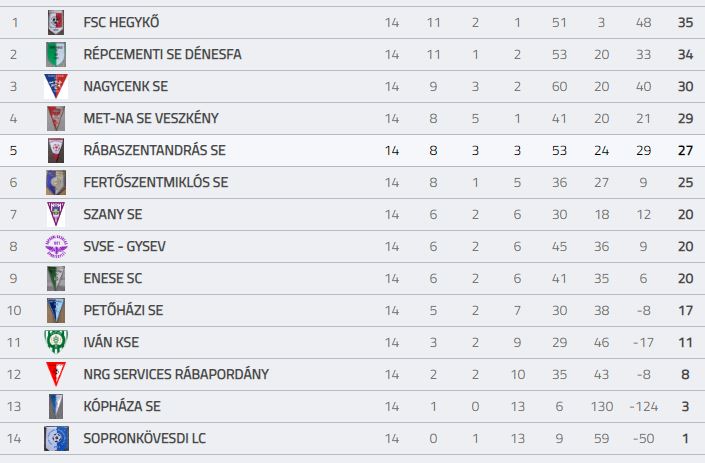Screen dimensions: 705x463
Task: Click the Kópháza SE team badge
Action: tap(56, 406)
